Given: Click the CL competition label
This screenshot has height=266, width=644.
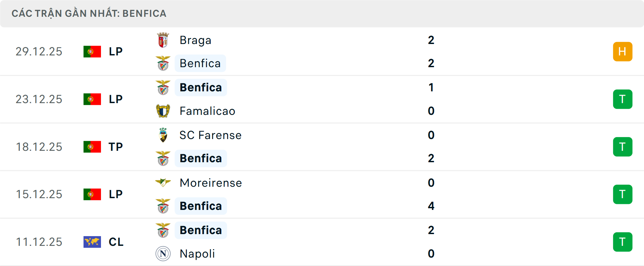Looking at the screenshot, I should click(x=116, y=242).
